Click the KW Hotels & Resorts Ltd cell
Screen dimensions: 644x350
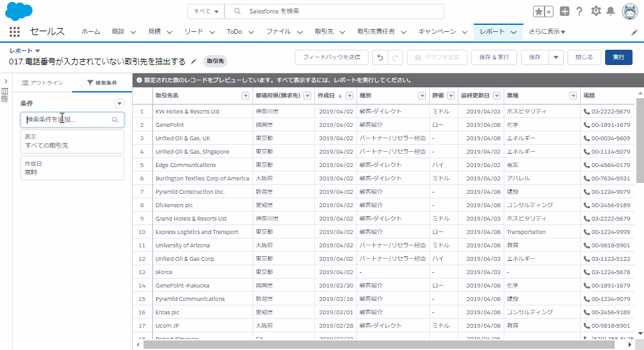click(203, 112)
